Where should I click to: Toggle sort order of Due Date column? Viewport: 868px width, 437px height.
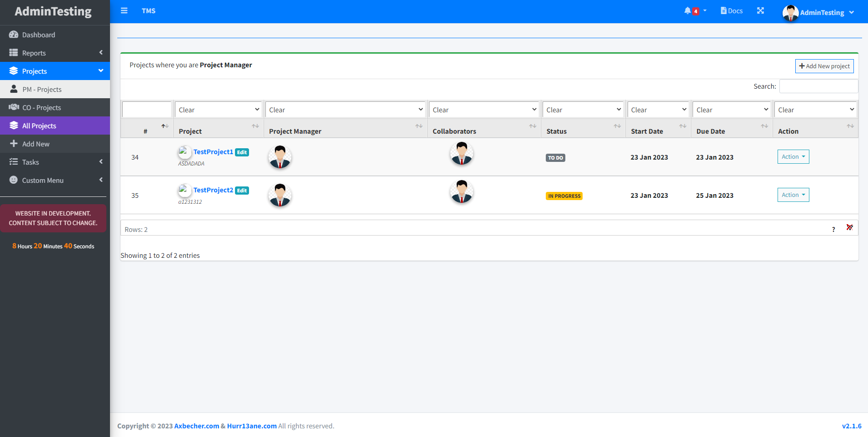[764, 126]
